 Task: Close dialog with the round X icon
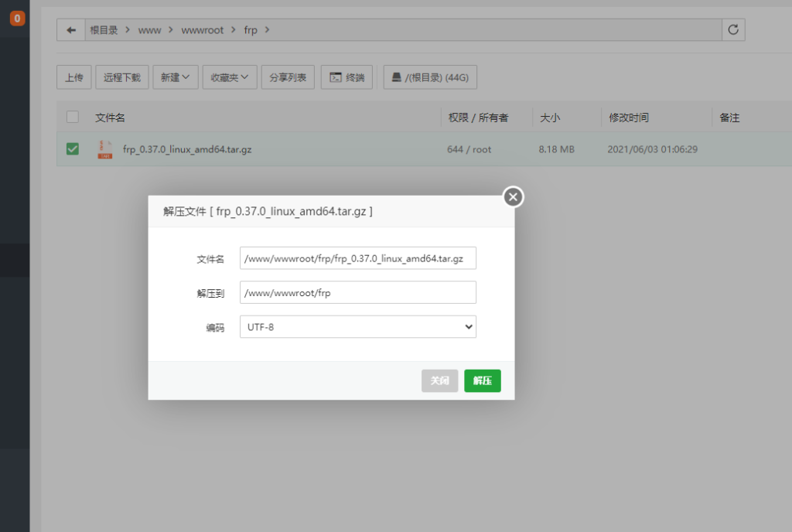[513, 197]
